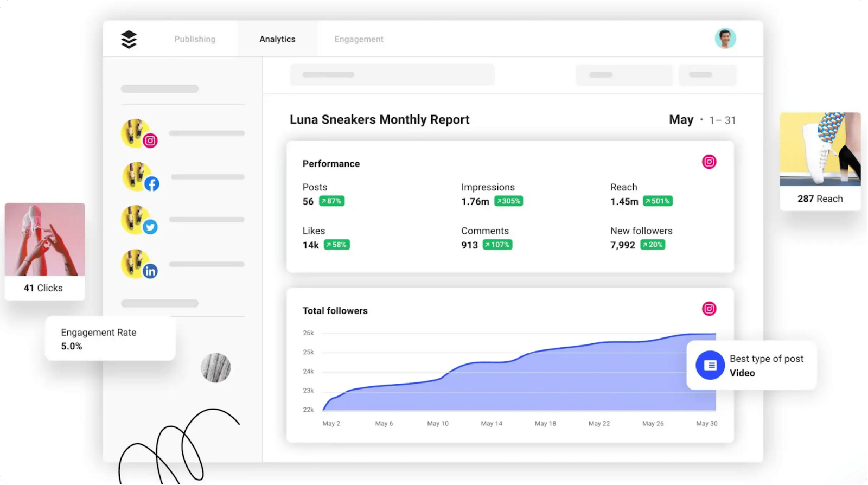The image size is (868, 485).
Task: Open the user profile avatar
Action: [725, 39]
